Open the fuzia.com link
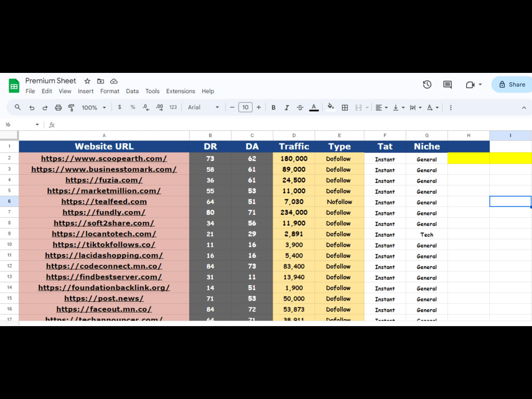 (x=104, y=180)
